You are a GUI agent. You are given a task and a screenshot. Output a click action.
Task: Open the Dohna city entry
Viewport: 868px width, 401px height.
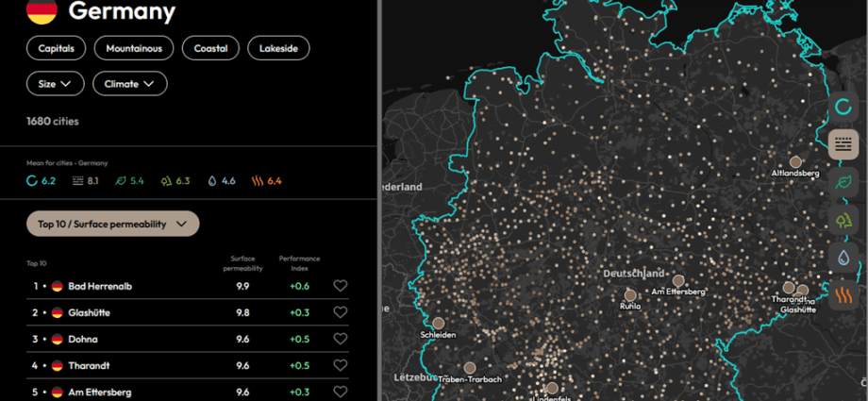pyautogui.click(x=188, y=339)
